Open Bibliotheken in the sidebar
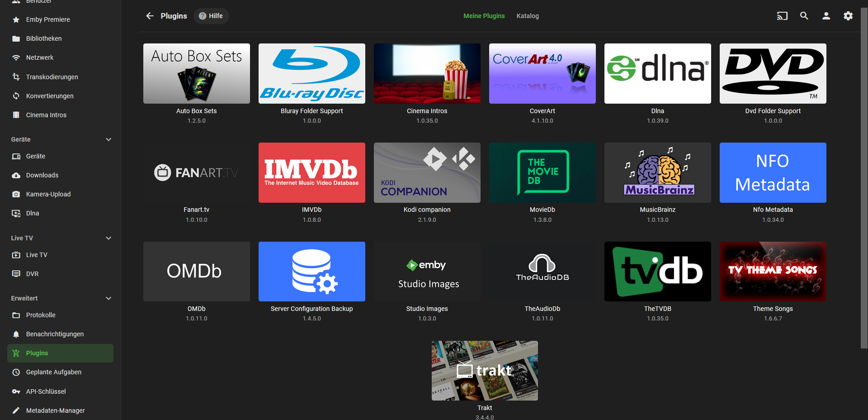This screenshot has width=868, height=420. (x=60, y=38)
